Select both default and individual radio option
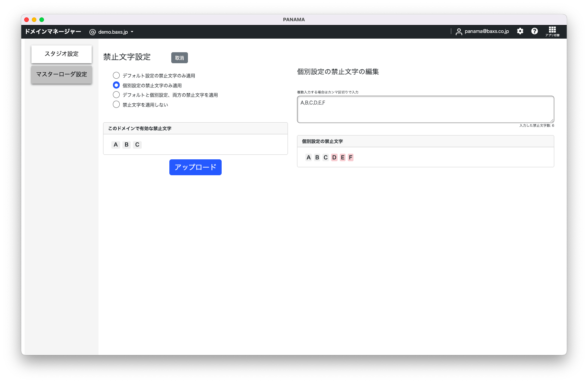This screenshot has width=588, height=383. click(x=116, y=95)
